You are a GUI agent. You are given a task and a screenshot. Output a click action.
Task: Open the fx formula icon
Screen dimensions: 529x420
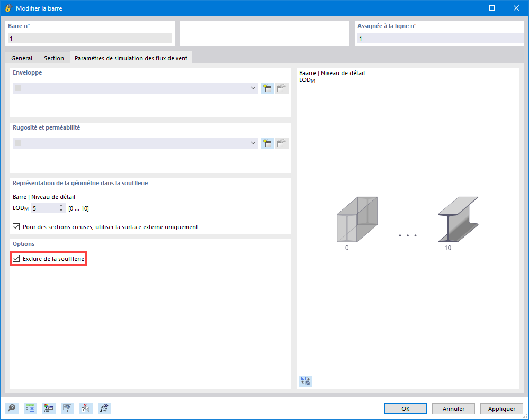click(104, 408)
